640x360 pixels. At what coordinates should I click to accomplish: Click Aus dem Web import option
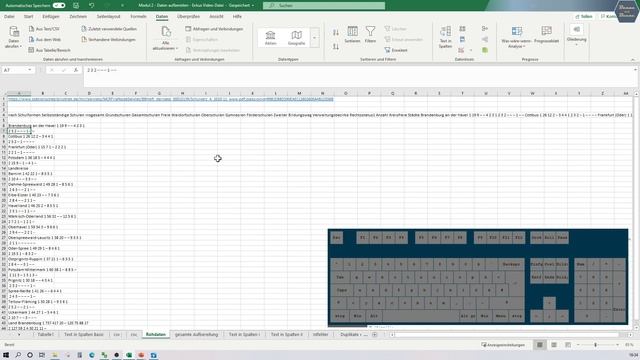pyautogui.click(x=45, y=40)
